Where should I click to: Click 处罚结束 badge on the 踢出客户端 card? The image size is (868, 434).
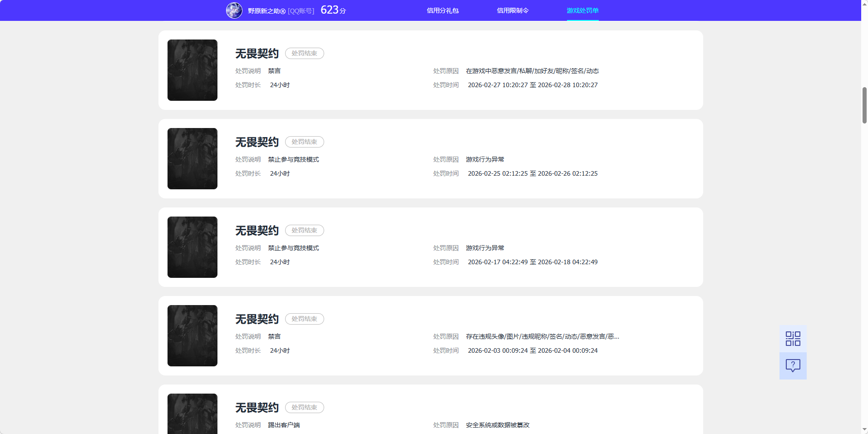tap(304, 407)
